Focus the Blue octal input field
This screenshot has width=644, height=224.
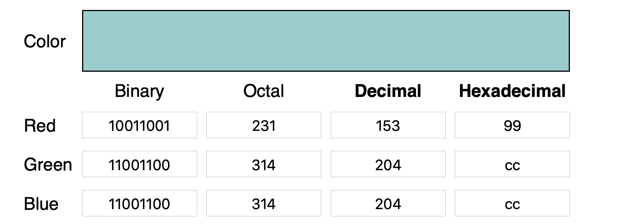click(264, 203)
